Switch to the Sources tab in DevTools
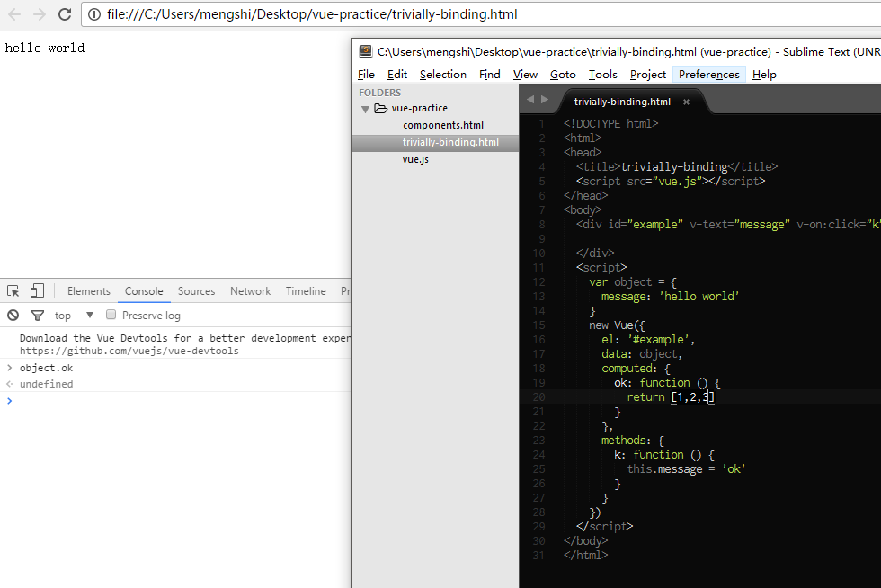This screenshot has height=588, width=881. coord(196,291)
